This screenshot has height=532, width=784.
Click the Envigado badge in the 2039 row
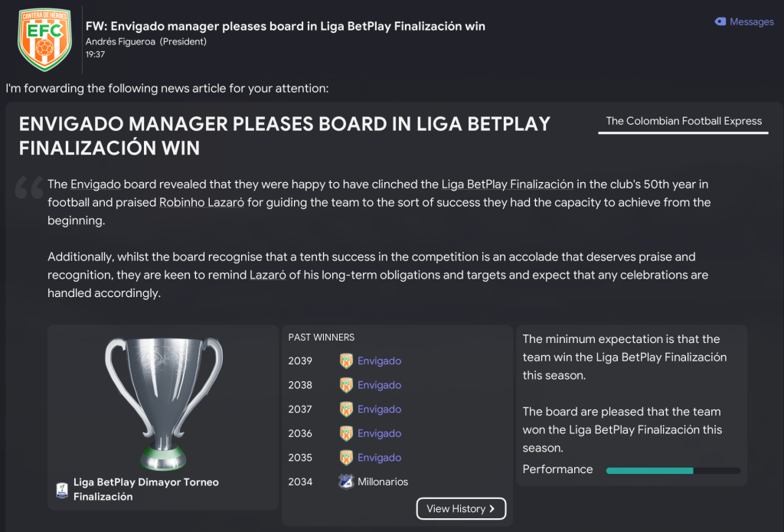(346, 361)
